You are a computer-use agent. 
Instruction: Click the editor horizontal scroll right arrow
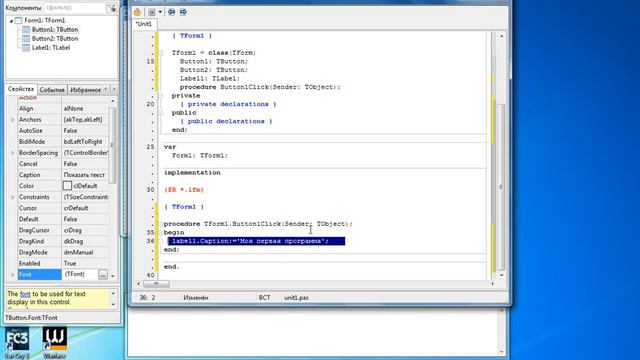pyautogui.click(x=492, y=284)
